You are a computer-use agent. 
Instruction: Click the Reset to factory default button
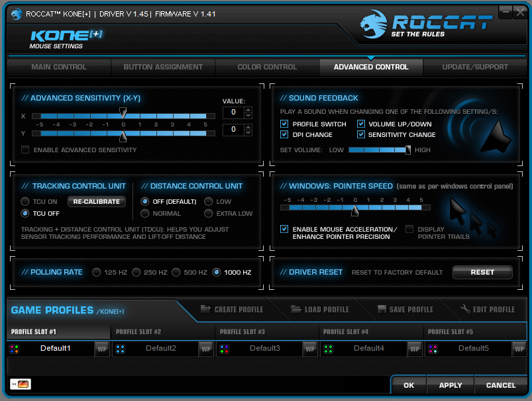pyautogui.click(x=482, y=272)
